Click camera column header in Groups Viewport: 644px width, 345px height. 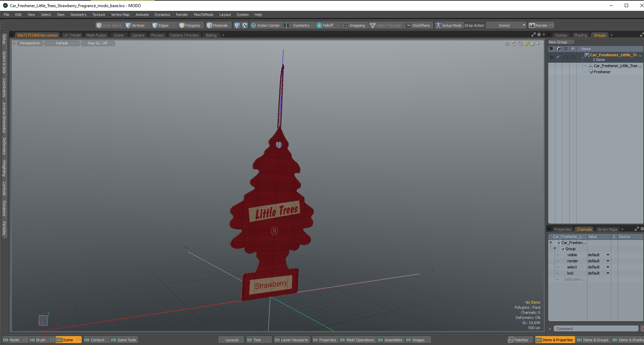[558, 49]
